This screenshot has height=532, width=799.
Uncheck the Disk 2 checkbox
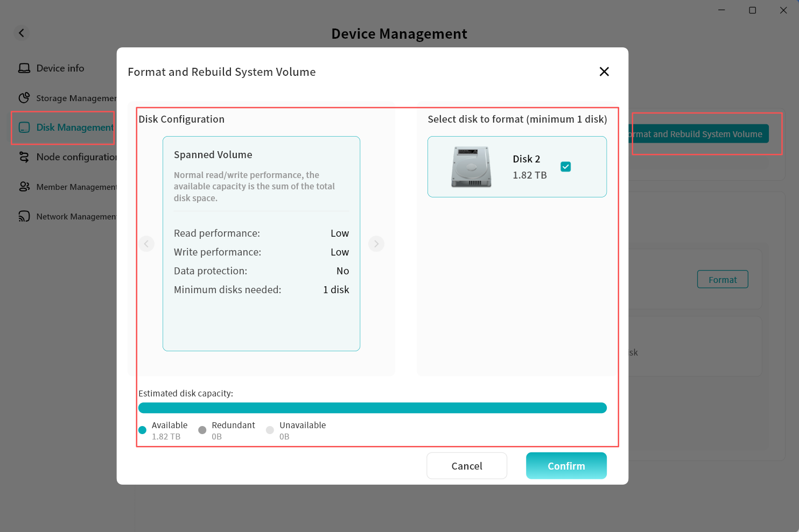pos(565,167)
